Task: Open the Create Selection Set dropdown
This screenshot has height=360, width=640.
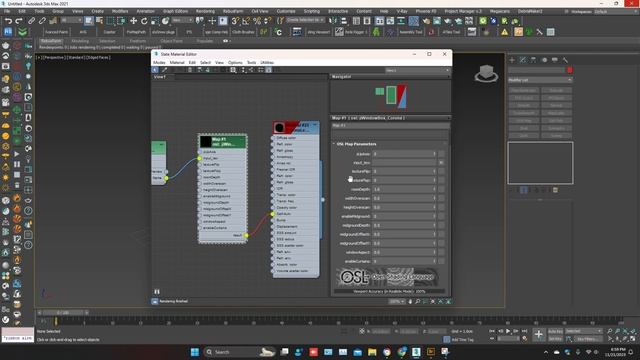Action: (x=306, y=20)
